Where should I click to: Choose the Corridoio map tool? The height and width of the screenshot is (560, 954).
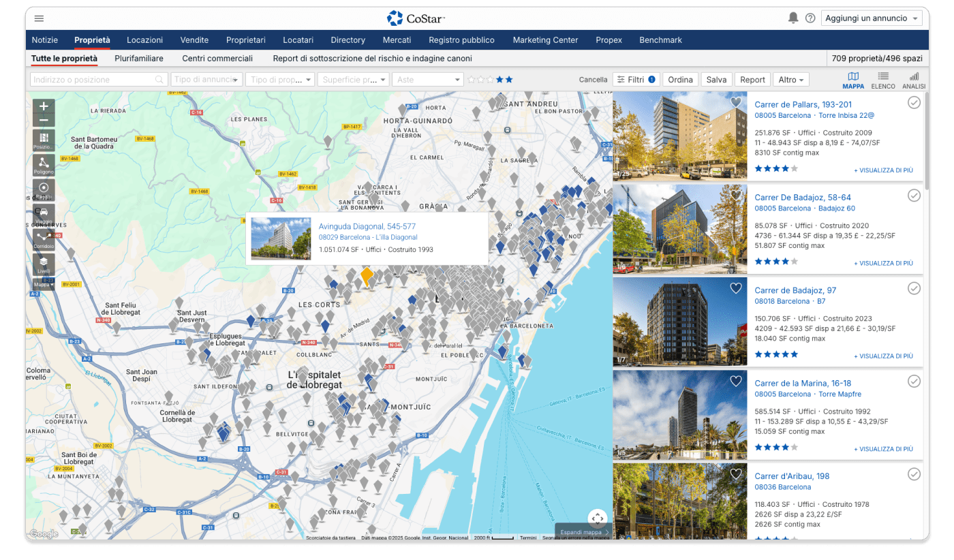coord(44,240)
